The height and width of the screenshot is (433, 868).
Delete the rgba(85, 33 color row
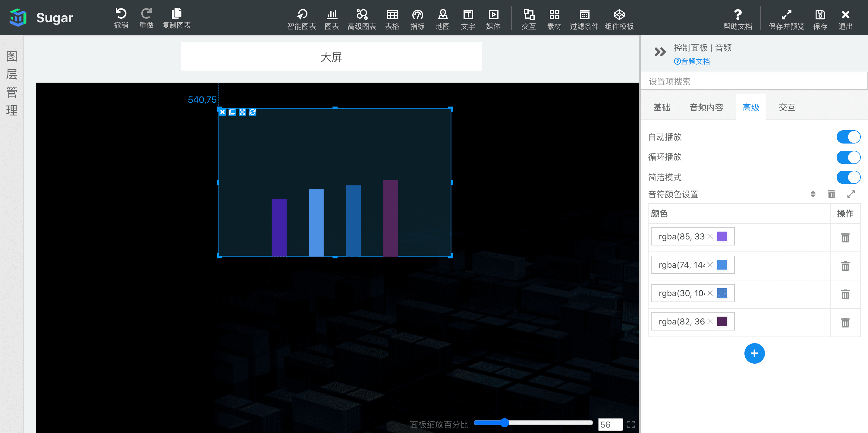click(x=845, y=237)
